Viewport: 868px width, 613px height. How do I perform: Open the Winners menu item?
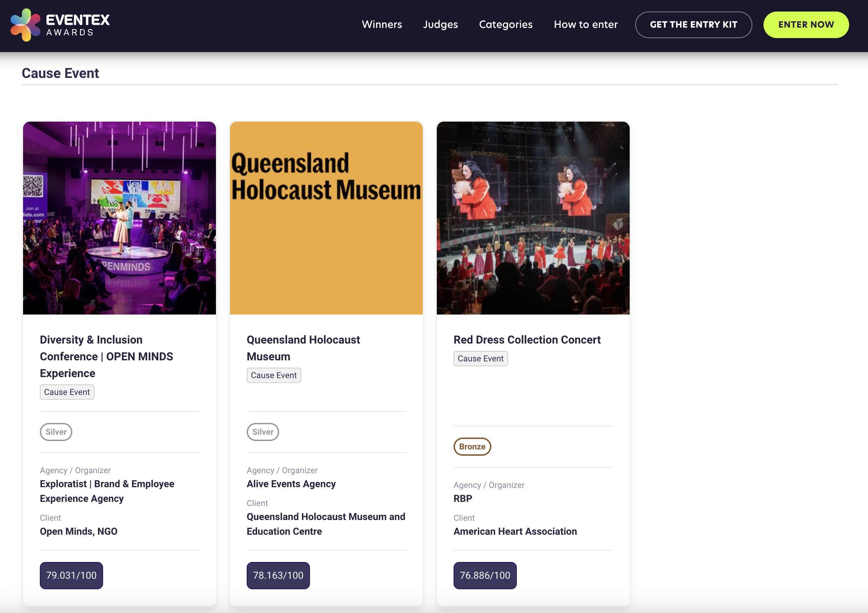pyautogui.click(x=382, y=24)
